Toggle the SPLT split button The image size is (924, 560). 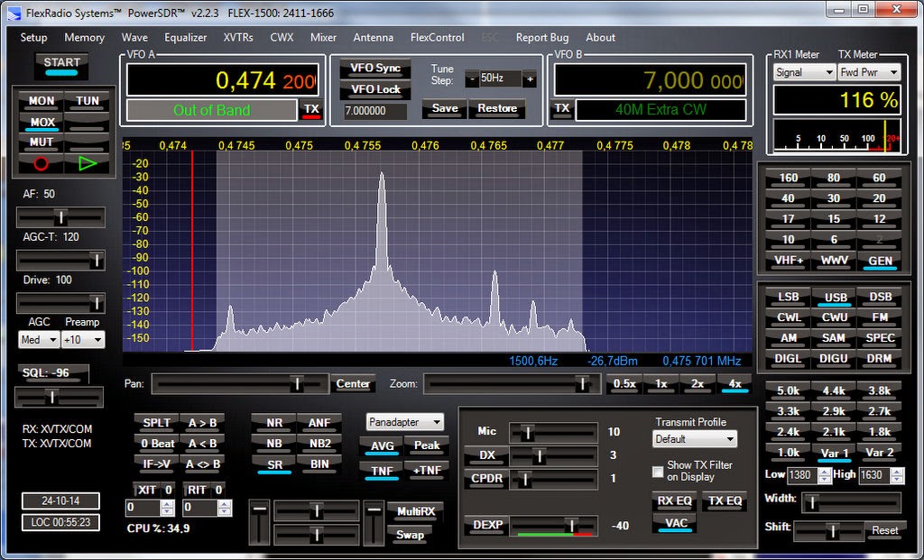157,423
